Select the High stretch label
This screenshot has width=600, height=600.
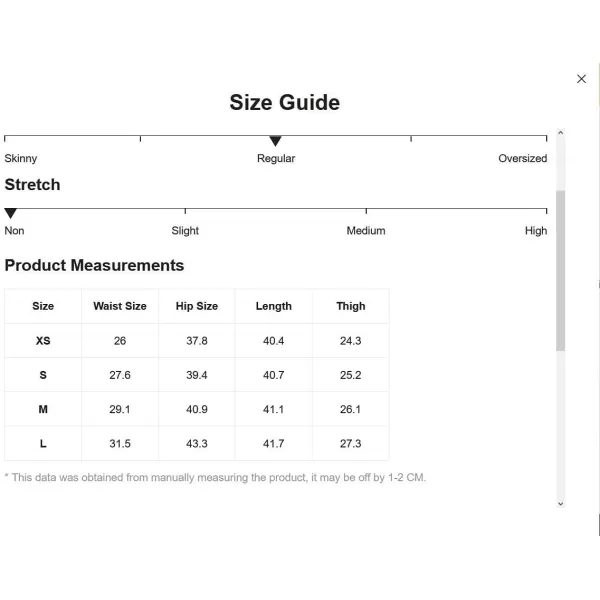(536, 231)
